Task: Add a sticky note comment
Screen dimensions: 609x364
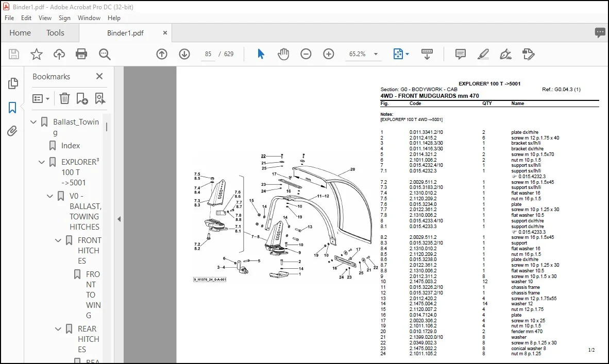Action: (460, 54)
